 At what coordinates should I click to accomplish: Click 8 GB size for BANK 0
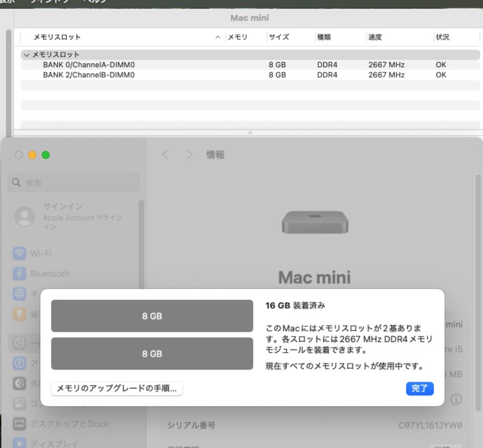point(277,64)
